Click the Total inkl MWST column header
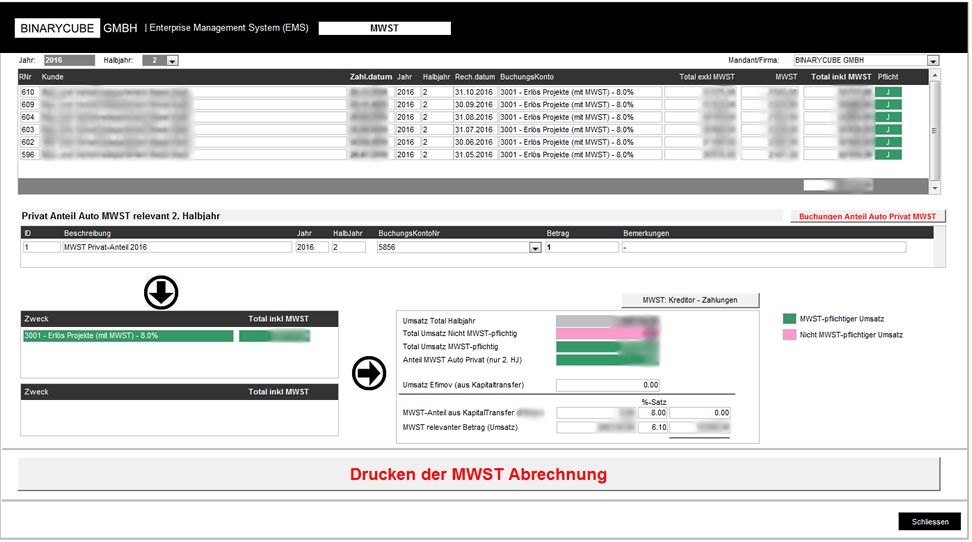 840,76
